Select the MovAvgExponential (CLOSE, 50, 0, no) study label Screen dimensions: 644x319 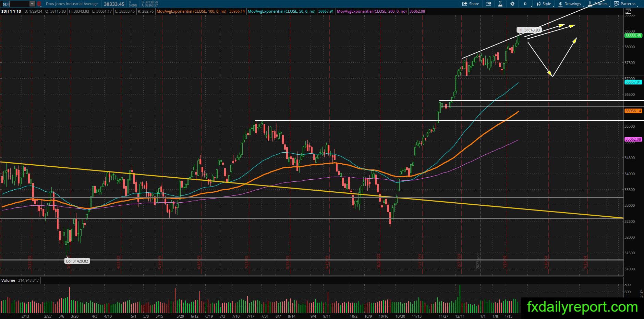pyautogui.click(x=281, y=11)
